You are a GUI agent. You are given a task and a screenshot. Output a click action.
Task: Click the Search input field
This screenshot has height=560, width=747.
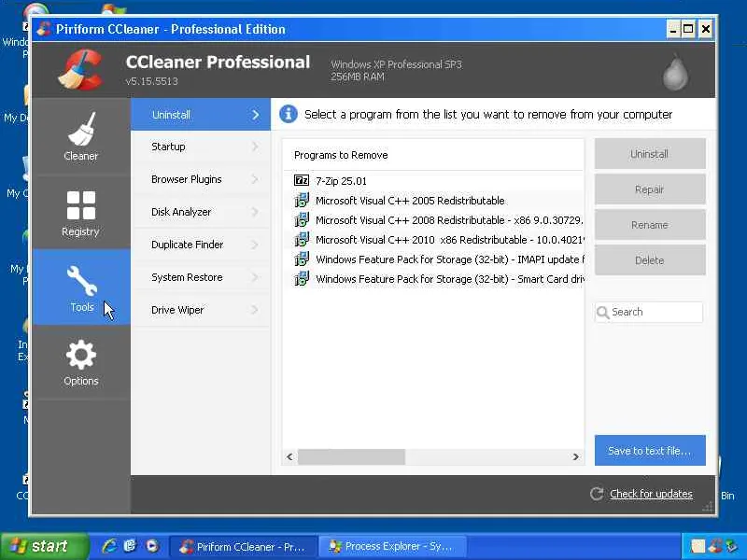pyautogui.click(x=649, y=313)
